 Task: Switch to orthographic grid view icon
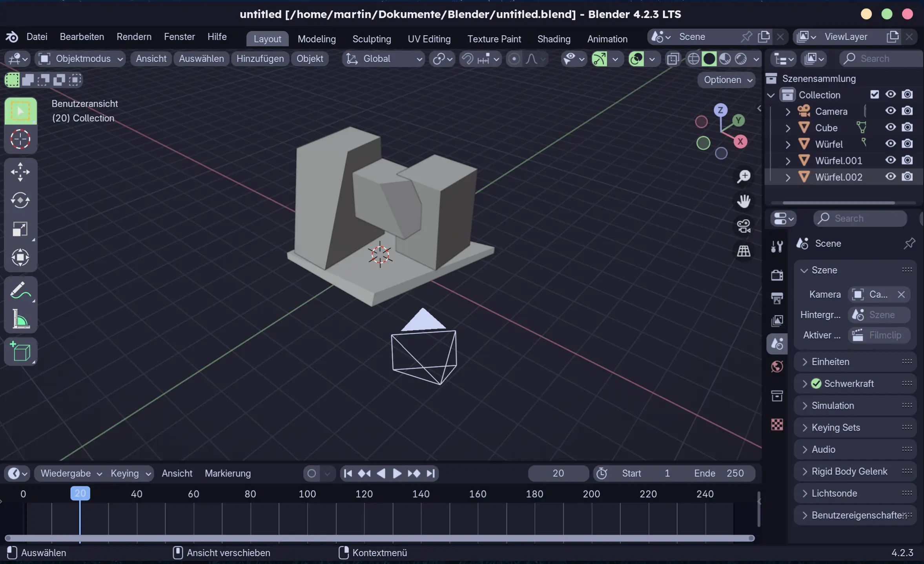[x=744, y=251]
